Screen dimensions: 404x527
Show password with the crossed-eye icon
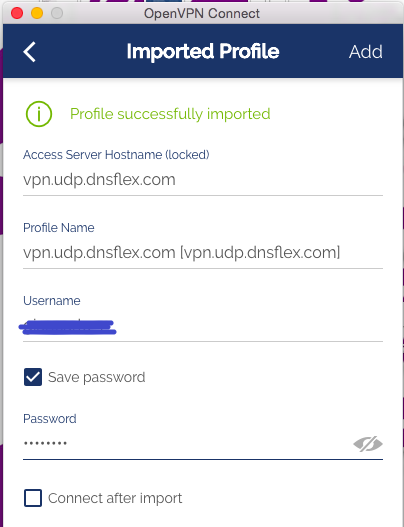[368, 444]
